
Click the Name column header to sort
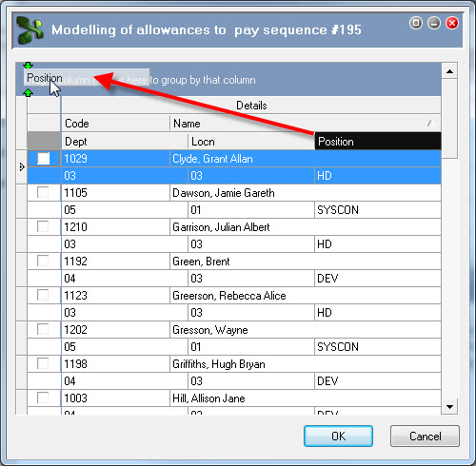coord(306,124)
